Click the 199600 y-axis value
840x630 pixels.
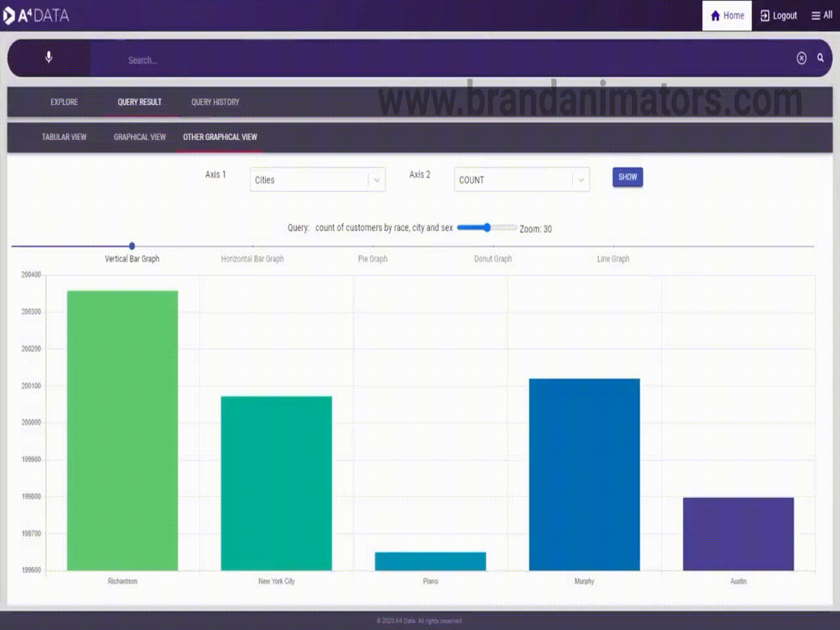31,570
